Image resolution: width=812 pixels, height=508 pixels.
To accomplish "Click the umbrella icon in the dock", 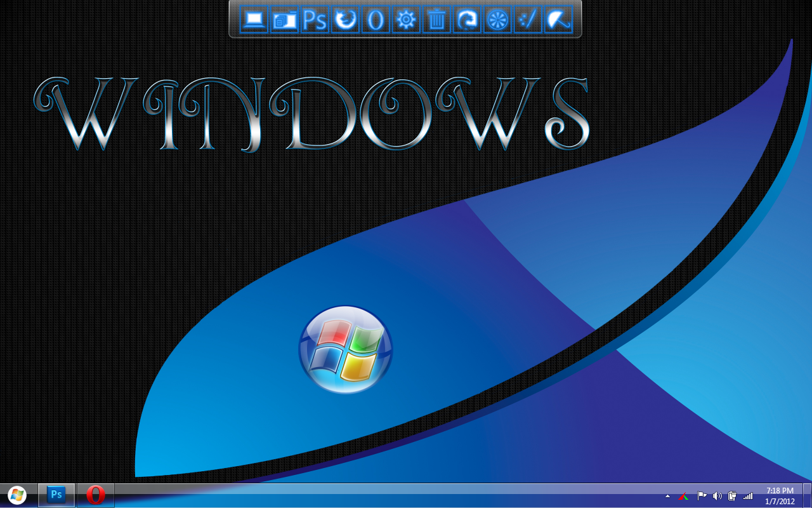I will point(558,20).
